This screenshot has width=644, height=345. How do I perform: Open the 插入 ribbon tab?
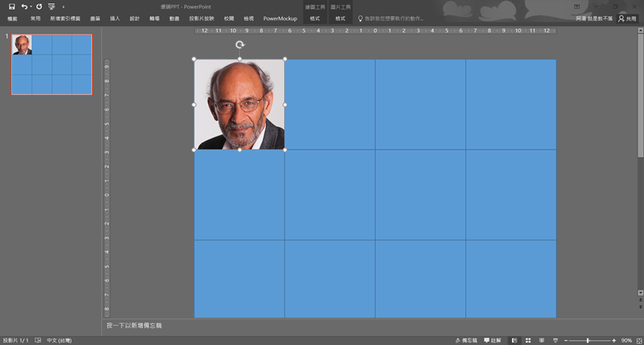point(115,18)
